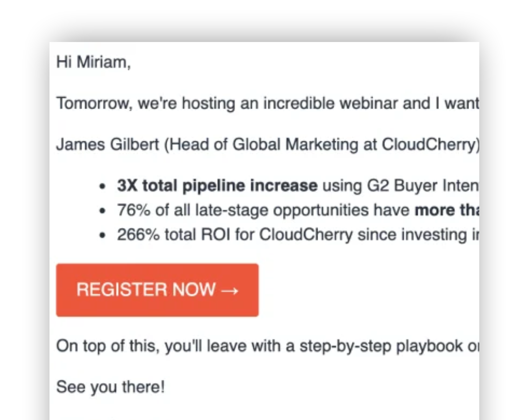Click the bullet point beside '76% of all late-stage opportunities'

[x=102, y=210]
